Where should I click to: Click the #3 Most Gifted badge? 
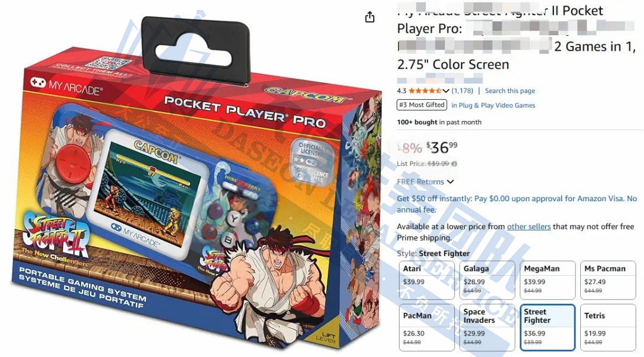[422, 105]
